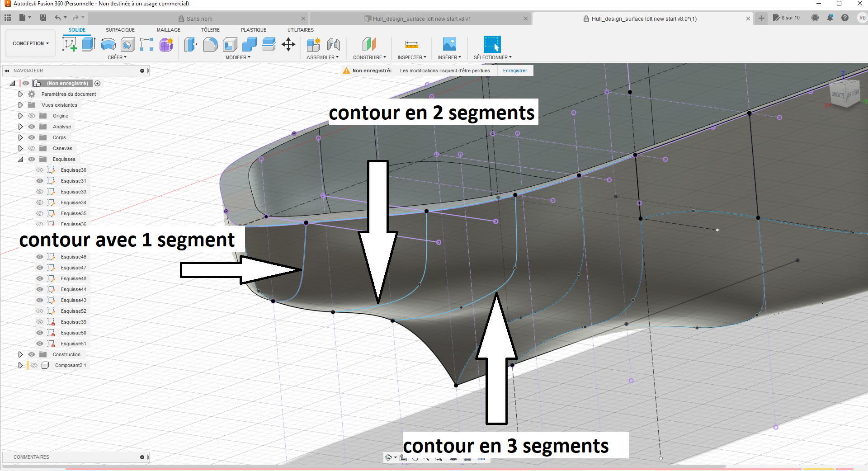
Task: Collapse the Esquisses folder
Action: point(20,159)
